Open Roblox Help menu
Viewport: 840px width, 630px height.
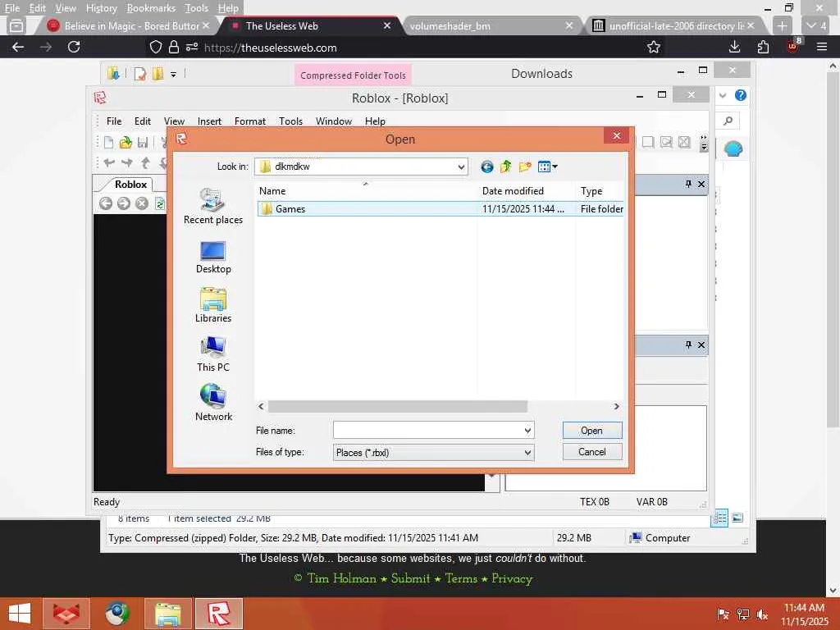[x=375, y=121]
